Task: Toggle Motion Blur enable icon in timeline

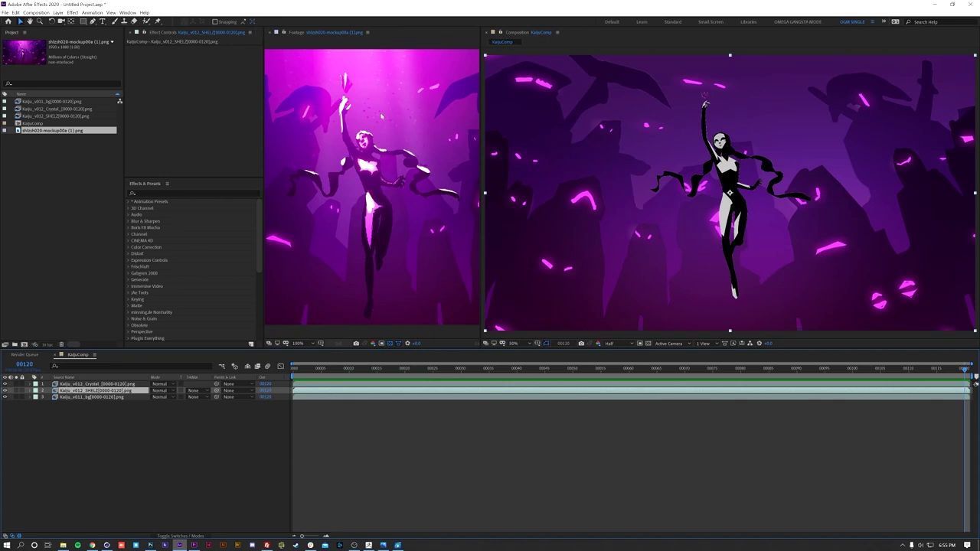Action: tap(267, 367)
